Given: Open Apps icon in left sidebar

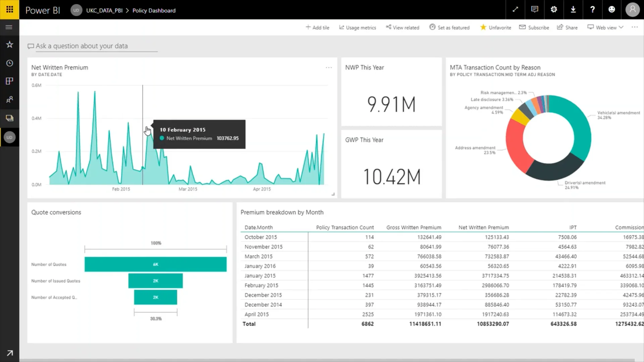Looking at the screenshot, I should (x=9, y=81).
